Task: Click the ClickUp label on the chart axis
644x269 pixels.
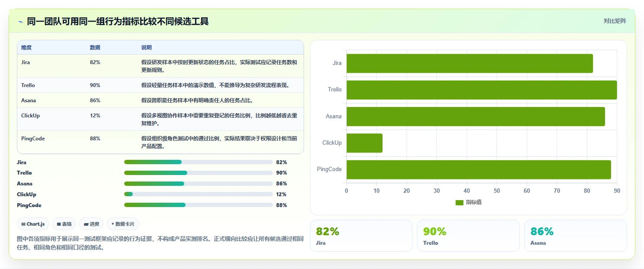Action: (x=332, y=143)
